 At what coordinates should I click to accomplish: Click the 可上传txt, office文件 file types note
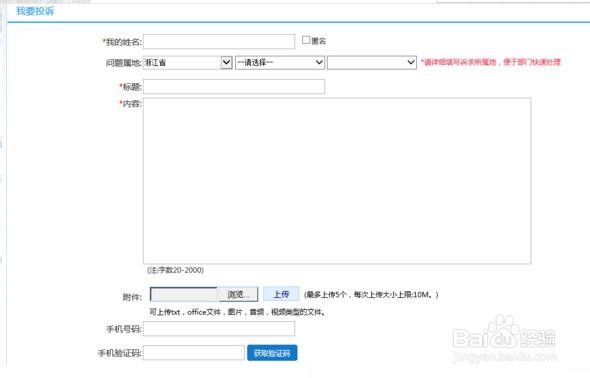pyautogui.click(x=237, y=312)
